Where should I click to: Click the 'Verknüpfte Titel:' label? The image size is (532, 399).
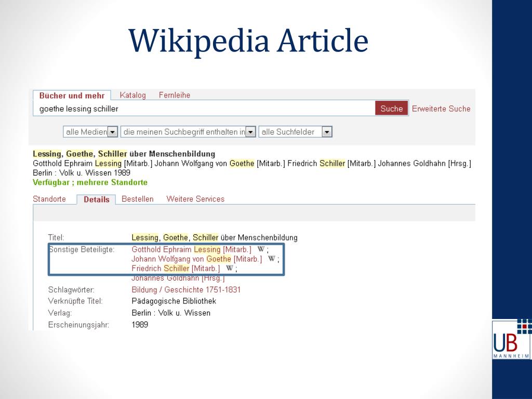coord(75,301)
